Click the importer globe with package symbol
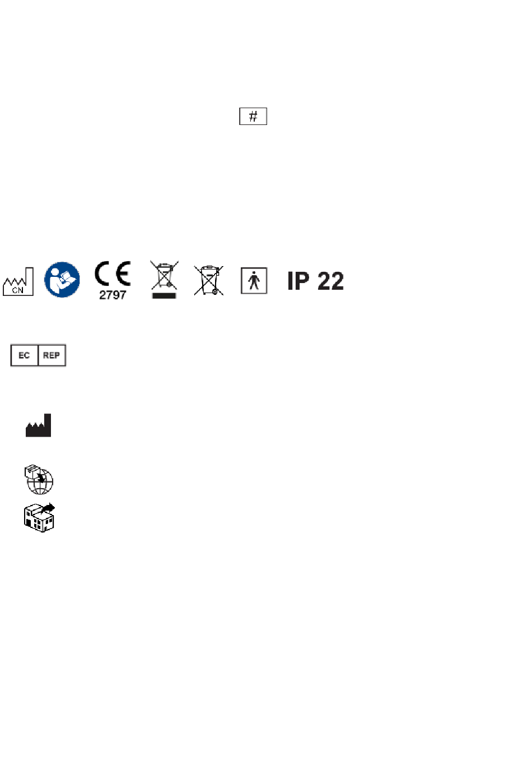Image resolution: width=532 pixels, height=774 pixels. pos(39,479)
